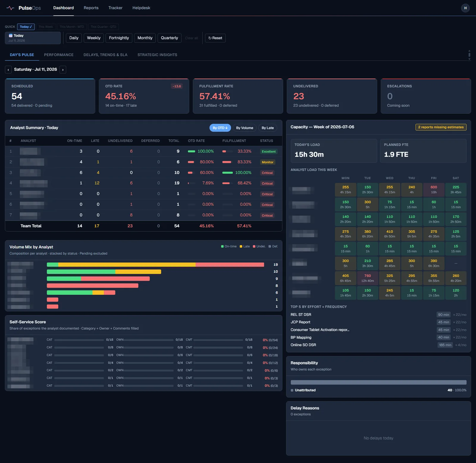This screenshot has width=476, height=463.
Task: Click the Planned FTE 1.9 FTE tile
Action: click(x=423, y=151)
